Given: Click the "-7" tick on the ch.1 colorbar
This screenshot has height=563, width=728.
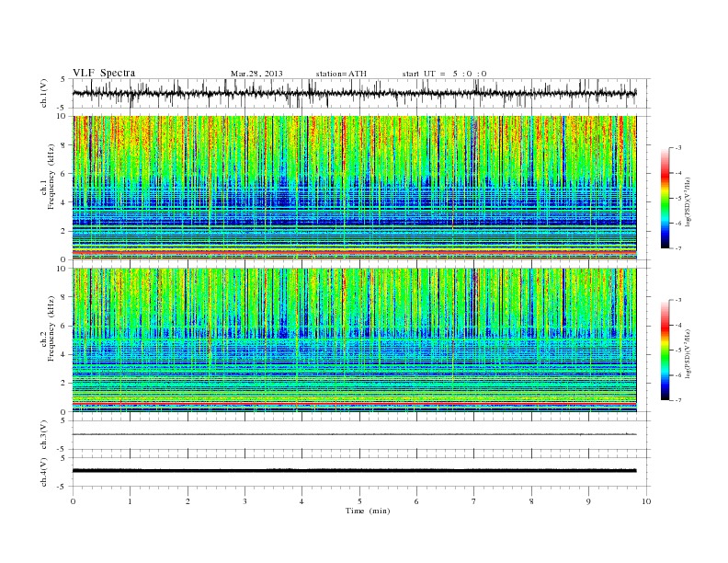Looking at the screenshot, I should tap(677, 248).
